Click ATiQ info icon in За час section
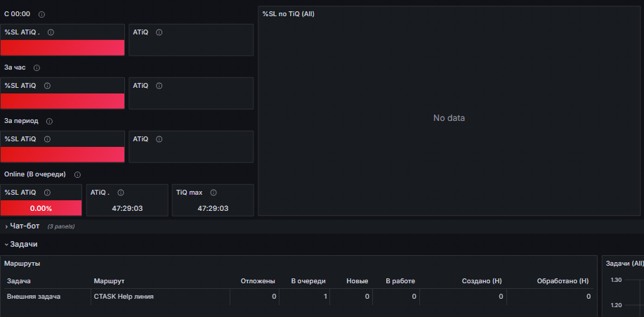 pyautogui.click(x=159, y=86)
